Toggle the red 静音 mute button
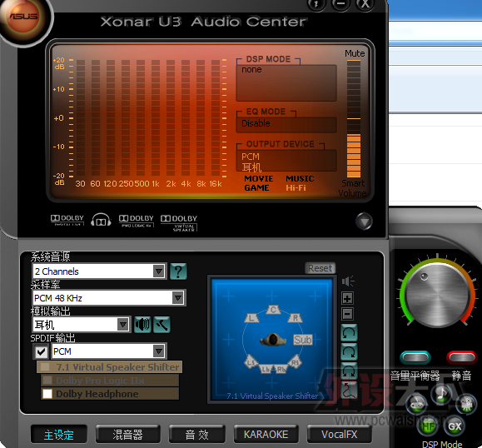 (462, 357)
